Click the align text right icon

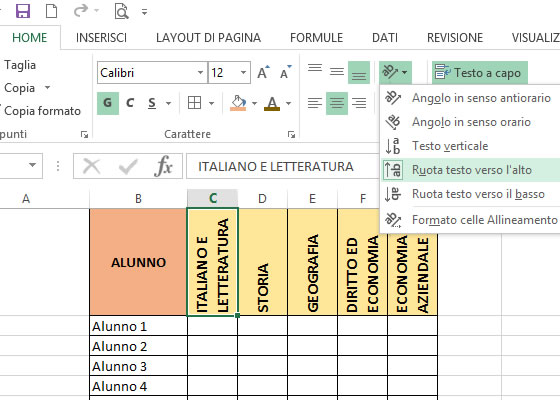click(359, 103)
